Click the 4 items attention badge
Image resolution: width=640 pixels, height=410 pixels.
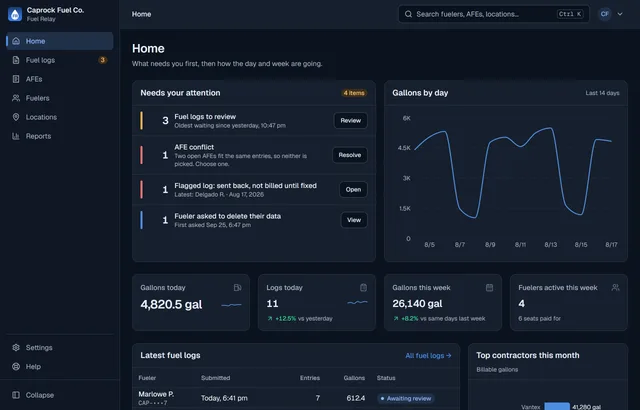coord(354,93)
